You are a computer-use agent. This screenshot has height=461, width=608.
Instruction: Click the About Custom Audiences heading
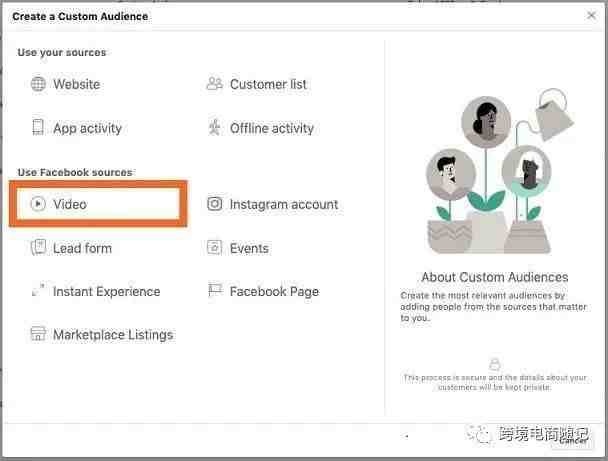tap(495, 277)
